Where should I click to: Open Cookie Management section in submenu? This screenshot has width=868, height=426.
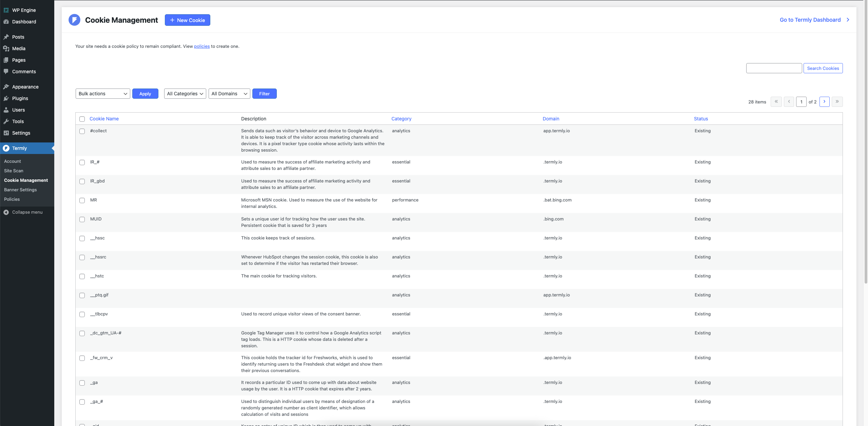pos(25,180)
